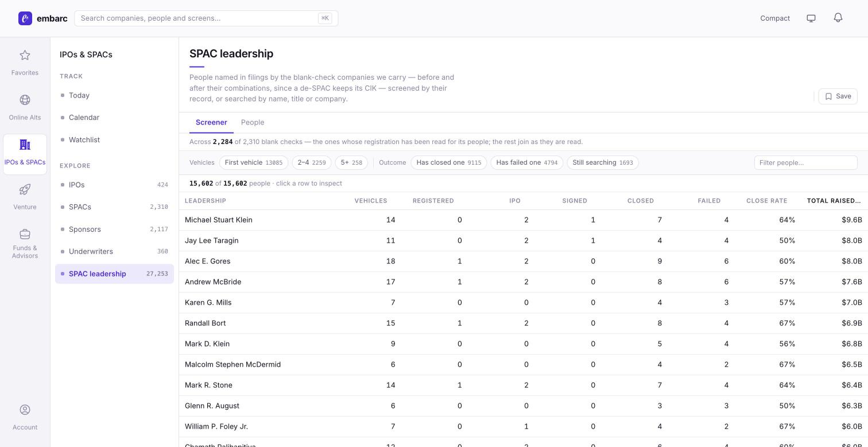
Task: Focus the global search field
Action: point(206,18)
